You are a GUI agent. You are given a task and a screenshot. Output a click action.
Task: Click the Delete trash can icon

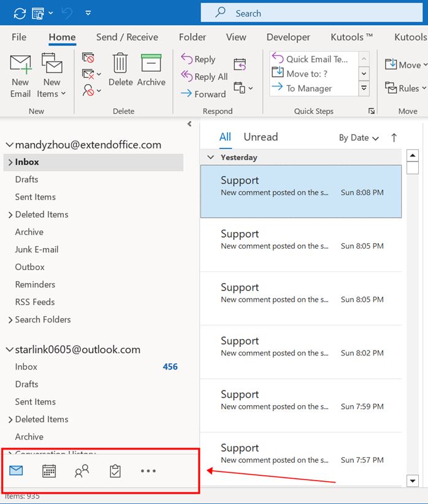click(x=120, y=70)
